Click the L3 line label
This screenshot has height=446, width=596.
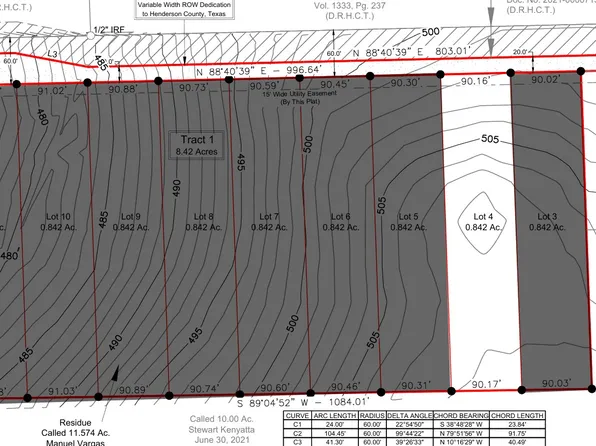(x=52, y=54)
